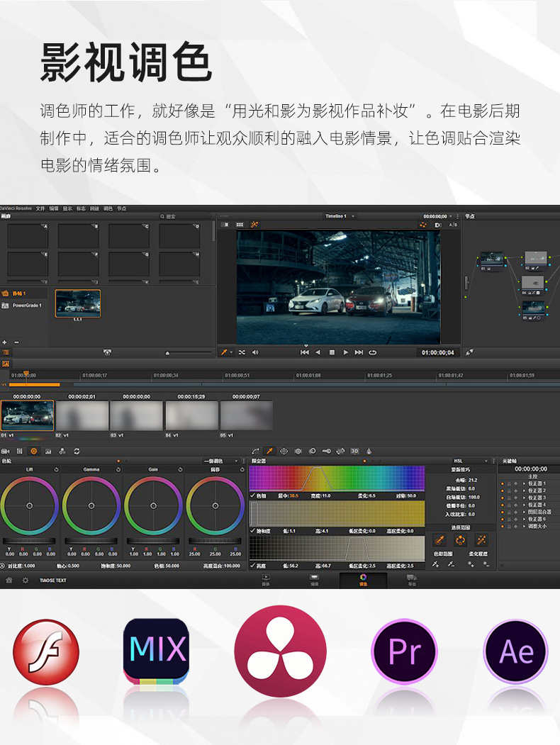Toggle keyframe dot for 图层混合器
Image resolution: width=560 pixels, height=745 pixels.
(503, 512)
